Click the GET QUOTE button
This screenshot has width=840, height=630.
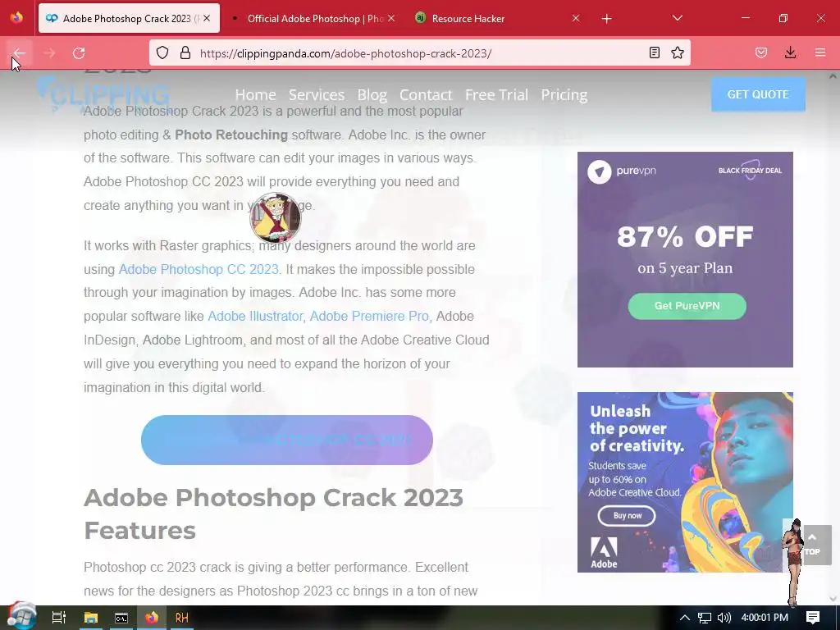click(x=758, y=94)
